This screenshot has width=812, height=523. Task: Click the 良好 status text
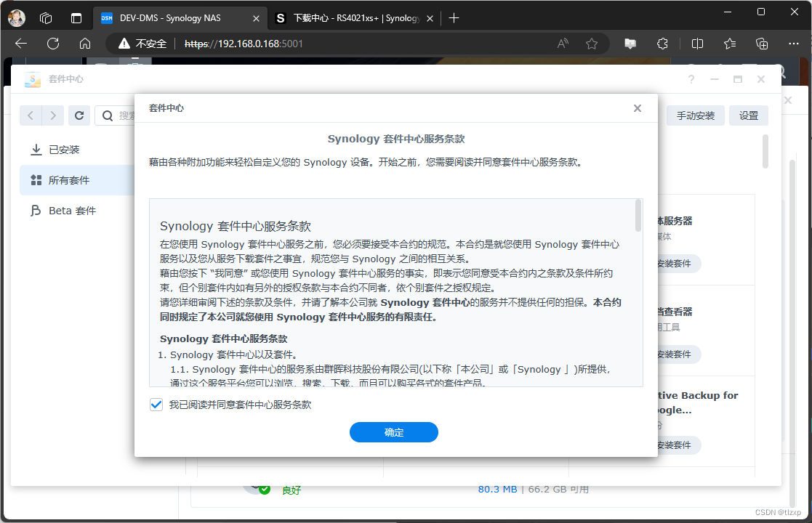pos(292,490)
